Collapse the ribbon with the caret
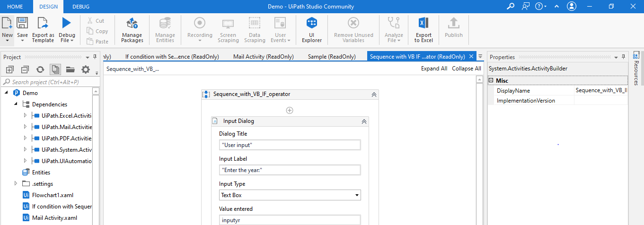 tap(556, 6)
